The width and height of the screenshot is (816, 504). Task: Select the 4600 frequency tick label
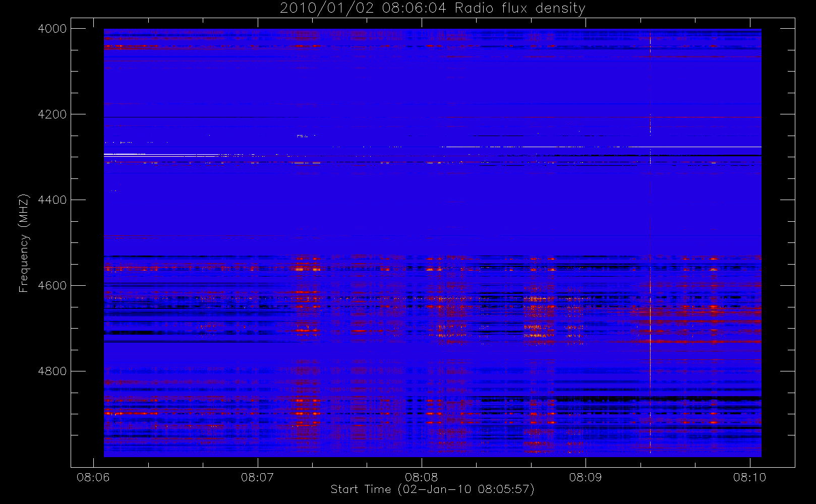coord(52,286)
